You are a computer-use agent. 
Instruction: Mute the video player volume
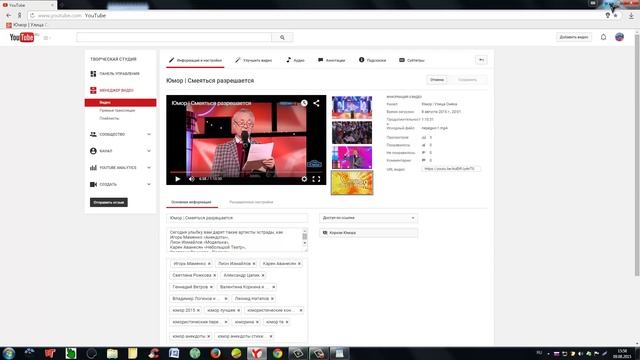click(191, 179)
